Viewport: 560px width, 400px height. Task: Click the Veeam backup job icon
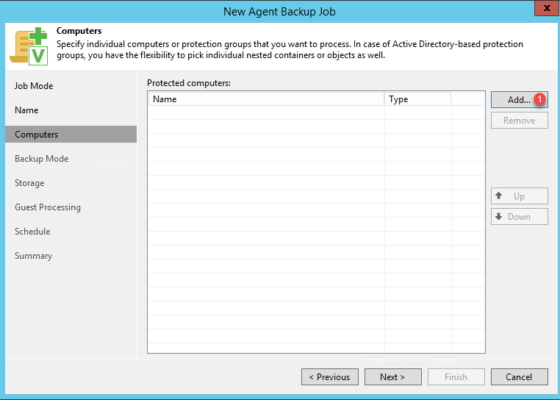(x=29, y=46)
